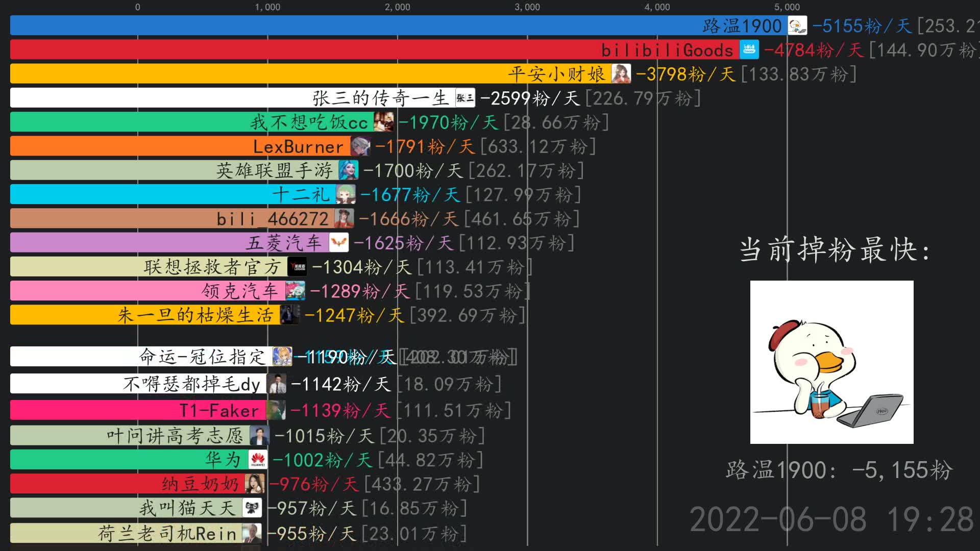Click the value -1700粉/天
Viewport: 980px width, 551px height.
(x=413, y=171)
